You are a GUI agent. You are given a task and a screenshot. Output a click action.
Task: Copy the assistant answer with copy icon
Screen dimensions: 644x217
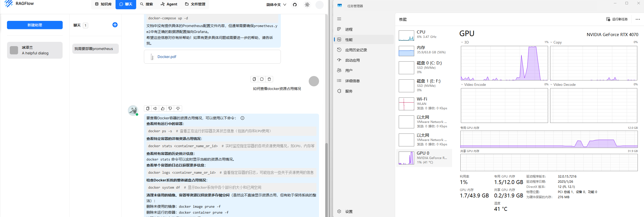click(148, 109)
